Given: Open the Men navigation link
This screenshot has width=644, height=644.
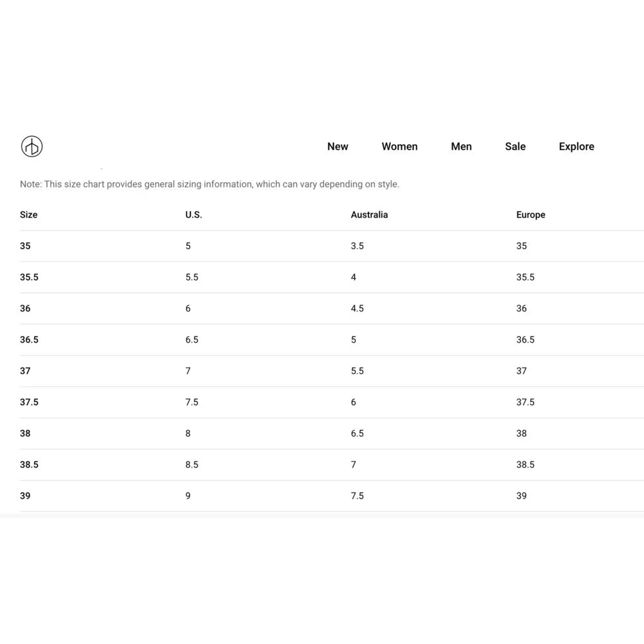Looking at the screenshot, I should 461,146.
